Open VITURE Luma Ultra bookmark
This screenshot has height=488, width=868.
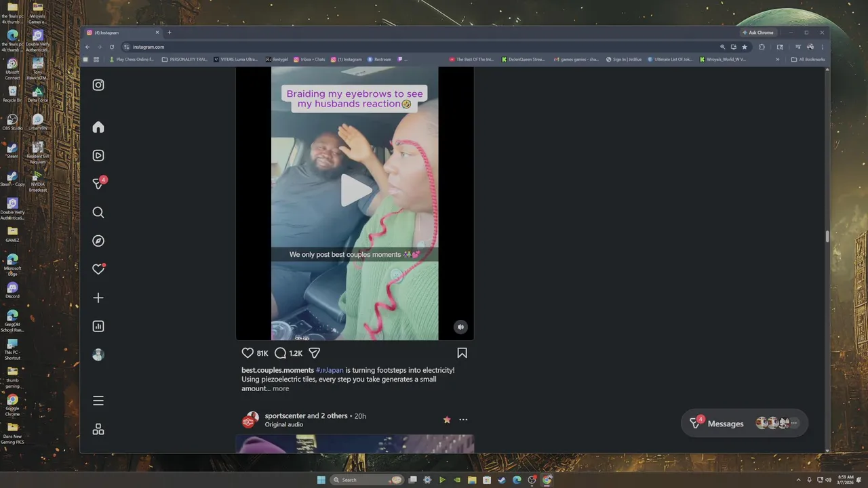(235, 59)
